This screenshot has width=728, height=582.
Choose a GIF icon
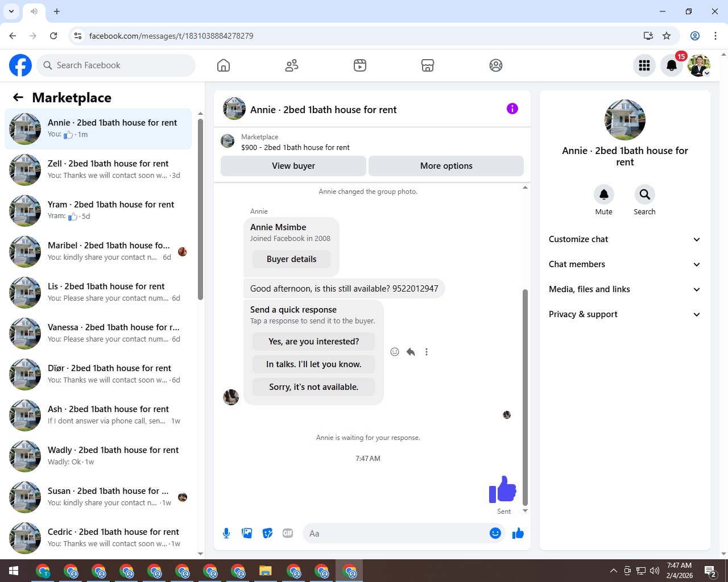click(288, 533)
